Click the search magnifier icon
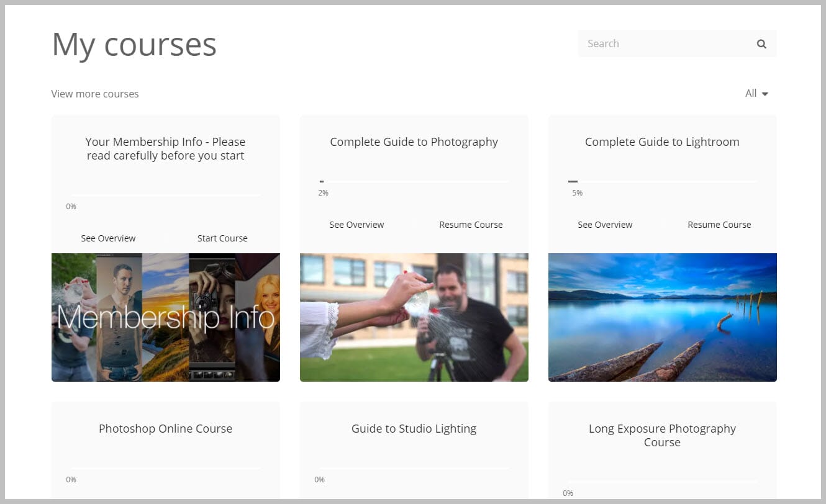Image resolution: width=826 pixels, height=504 pixels. [761, 44]
